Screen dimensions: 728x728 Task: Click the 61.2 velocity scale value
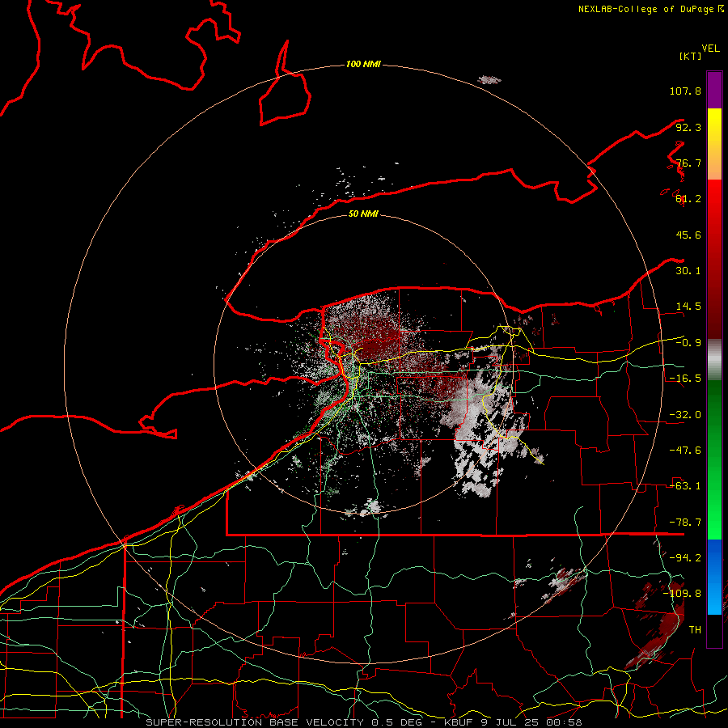688,199
